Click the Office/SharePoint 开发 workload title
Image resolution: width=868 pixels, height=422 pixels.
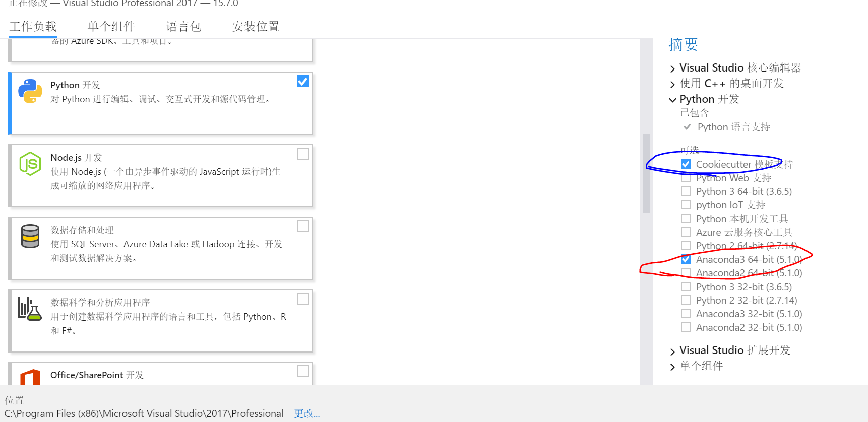click(x=97, y=375)
